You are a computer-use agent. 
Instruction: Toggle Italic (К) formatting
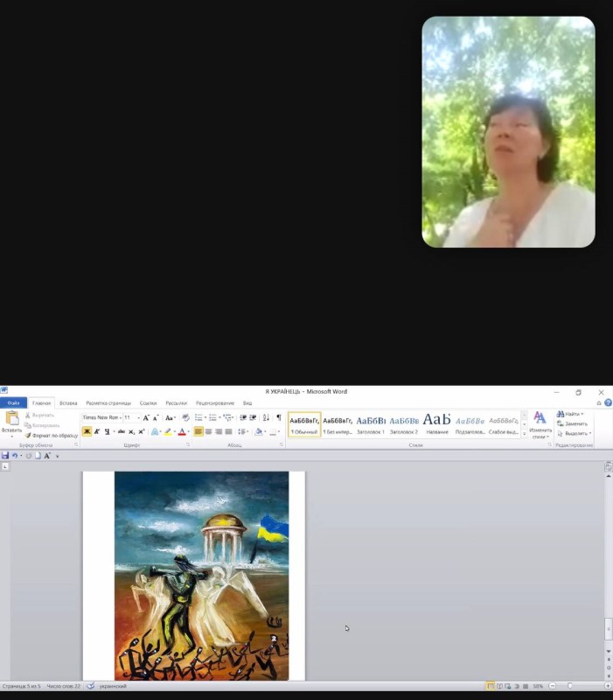(97, 431)
